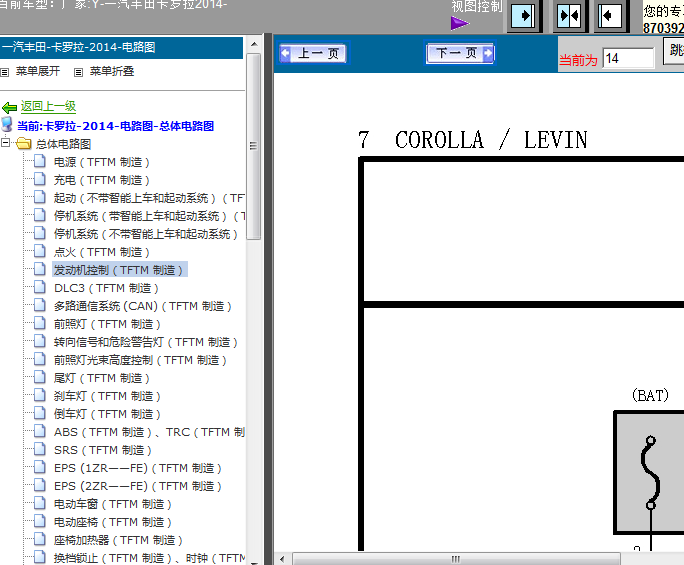Open 刹车灯 (TFTM 制造) diagram
Viewport: 684px width, 565px height.
107,396
